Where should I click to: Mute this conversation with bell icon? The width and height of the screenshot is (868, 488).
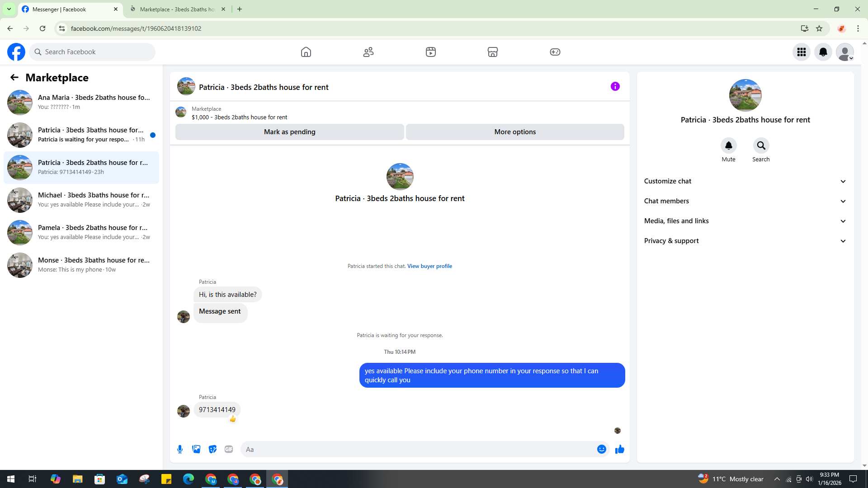coord(728,146)
